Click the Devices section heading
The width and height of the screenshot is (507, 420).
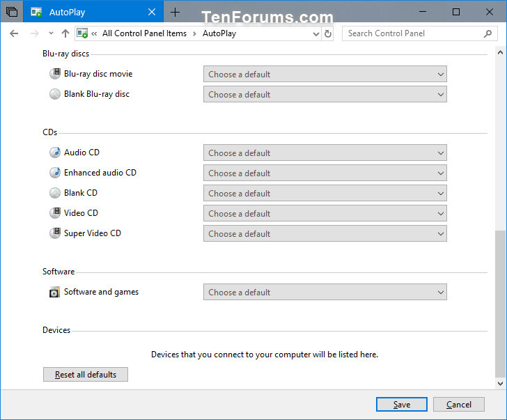point(56,330)
